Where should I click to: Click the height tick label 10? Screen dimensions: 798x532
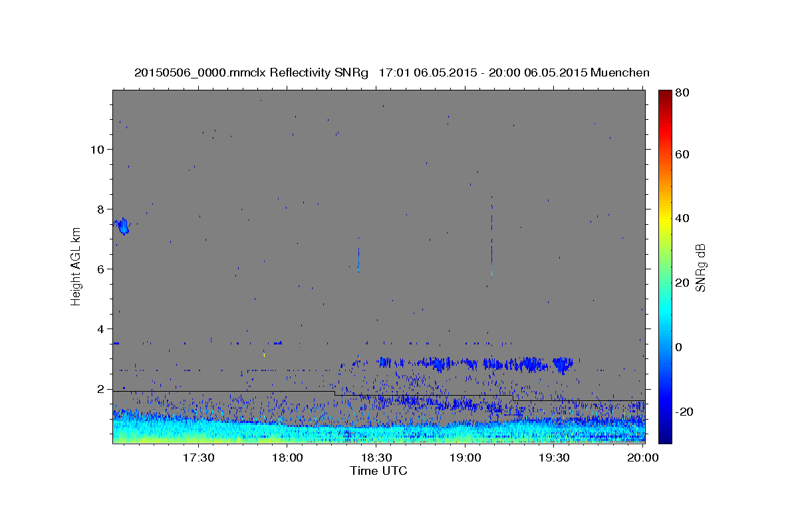pyautogui.click(x=98, y=149)
